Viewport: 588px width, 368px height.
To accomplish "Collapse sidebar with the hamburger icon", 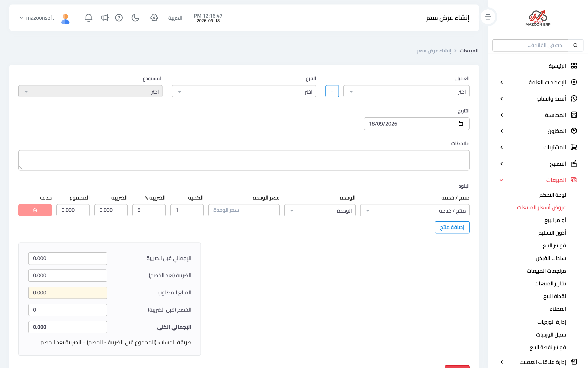I will [488, 17].
